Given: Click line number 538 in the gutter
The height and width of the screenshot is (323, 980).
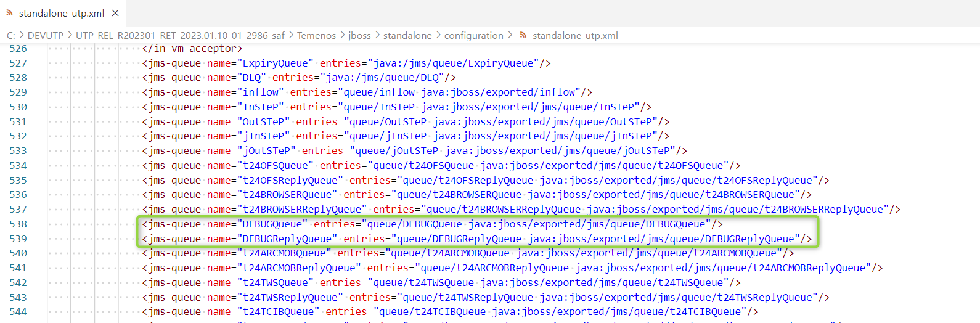Looking at the screenshot, I should (18, 224).
